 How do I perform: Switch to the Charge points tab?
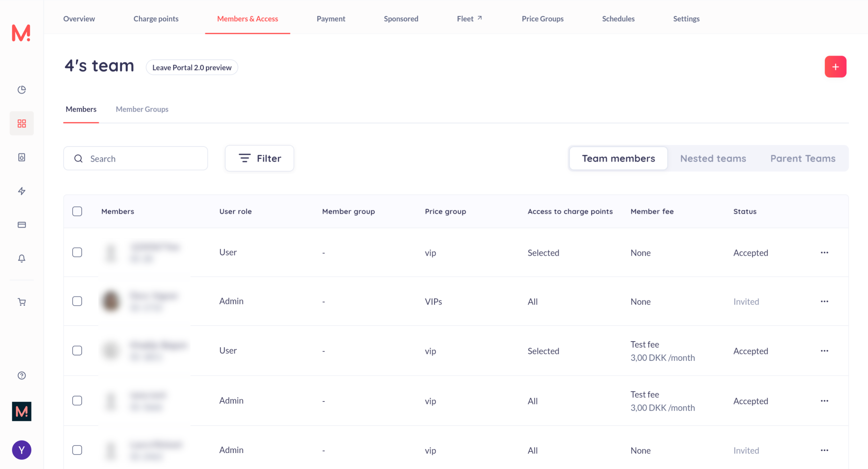point(156,19)
